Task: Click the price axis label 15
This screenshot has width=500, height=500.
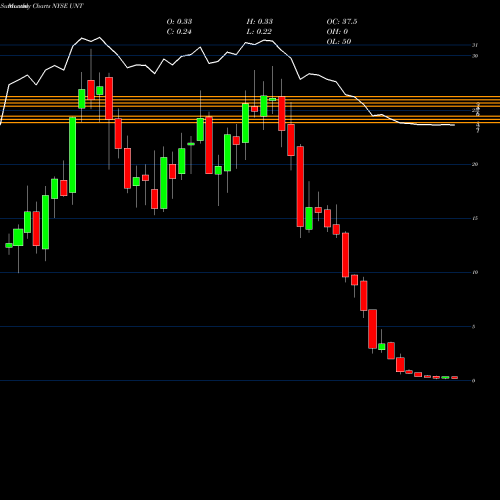Action: click(x=475, y=218)
